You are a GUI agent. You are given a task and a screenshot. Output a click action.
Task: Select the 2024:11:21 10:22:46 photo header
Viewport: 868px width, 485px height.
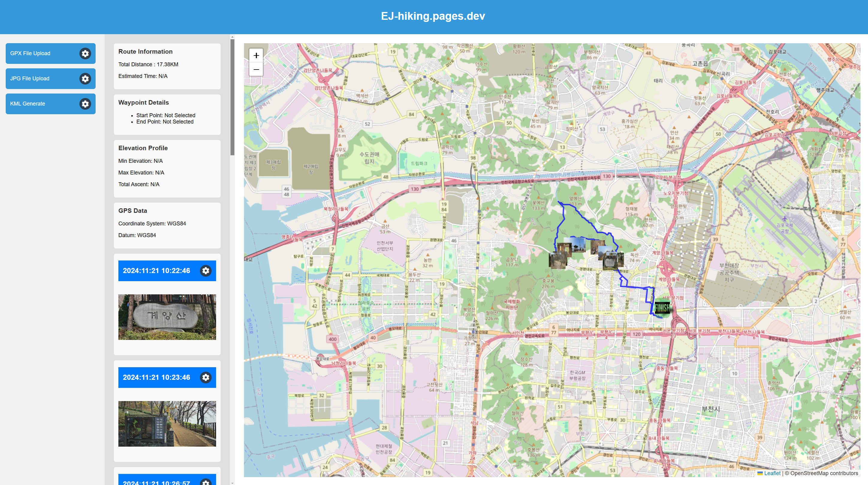pos(167,271)
